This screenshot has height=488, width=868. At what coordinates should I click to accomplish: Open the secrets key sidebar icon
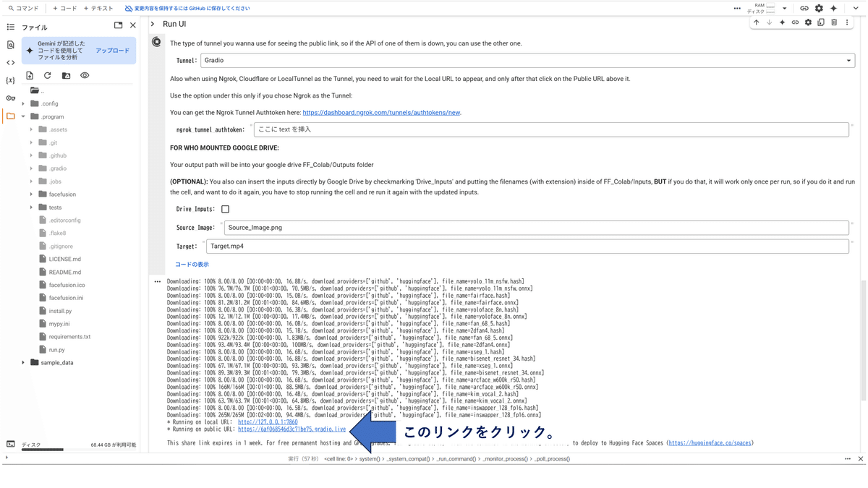click(x=10, y=98)
